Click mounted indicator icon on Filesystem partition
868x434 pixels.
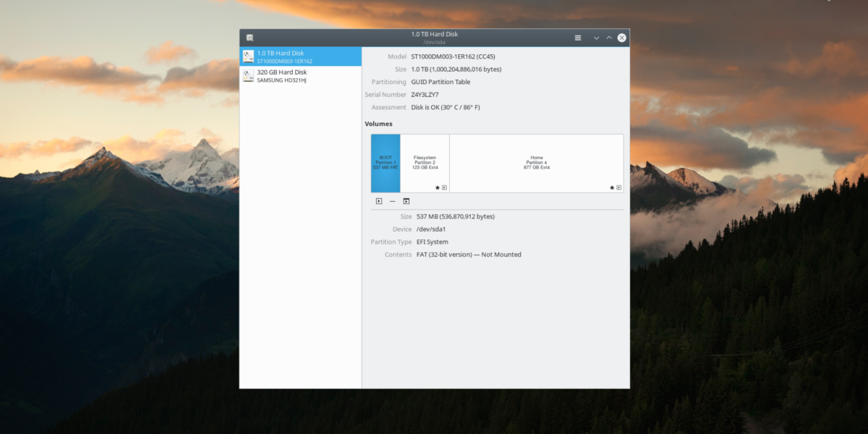tap(444, 187)
